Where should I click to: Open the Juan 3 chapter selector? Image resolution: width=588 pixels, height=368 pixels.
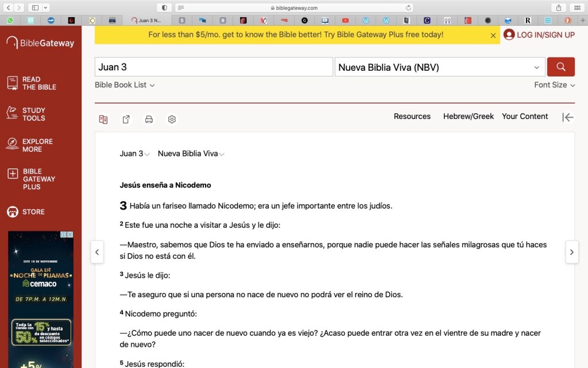click(135, 154)
